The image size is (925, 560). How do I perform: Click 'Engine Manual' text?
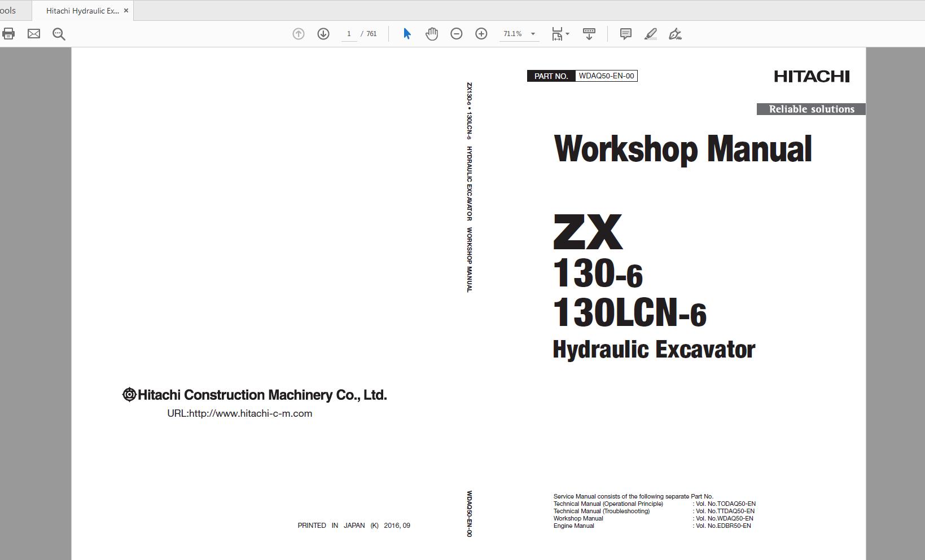tap(574, 526)
